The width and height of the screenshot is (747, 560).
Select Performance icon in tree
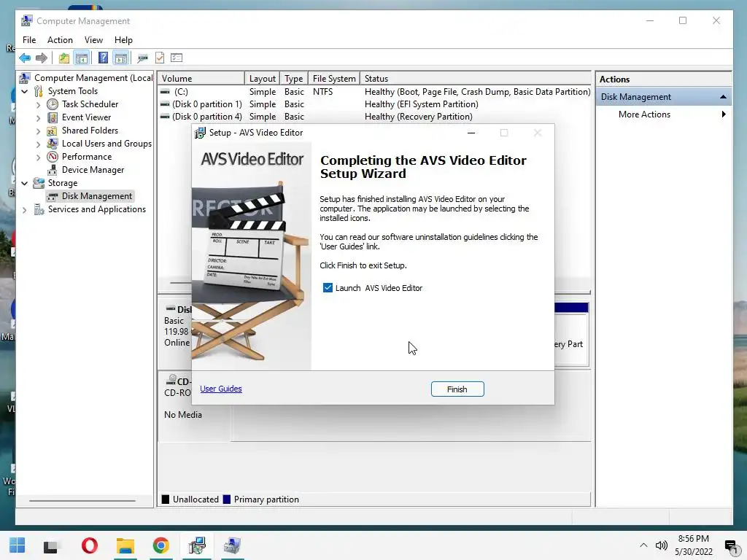pyautogui.click(x=53, y=157)
